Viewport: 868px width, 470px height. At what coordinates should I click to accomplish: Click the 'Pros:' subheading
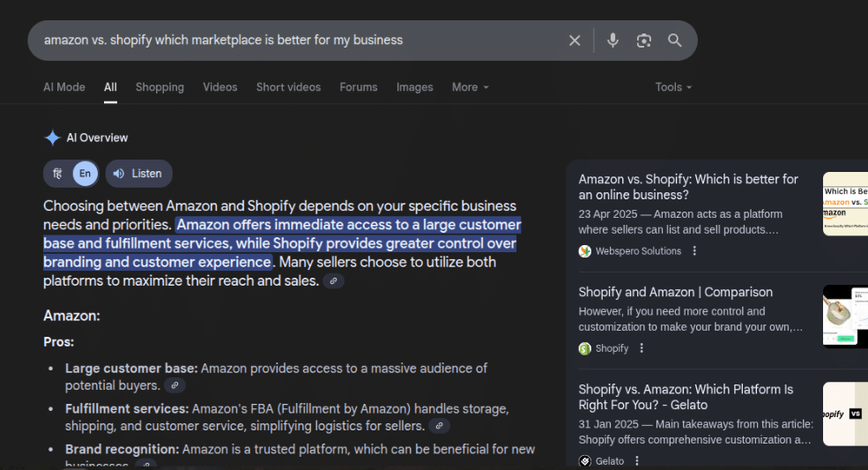pos(59,342)
